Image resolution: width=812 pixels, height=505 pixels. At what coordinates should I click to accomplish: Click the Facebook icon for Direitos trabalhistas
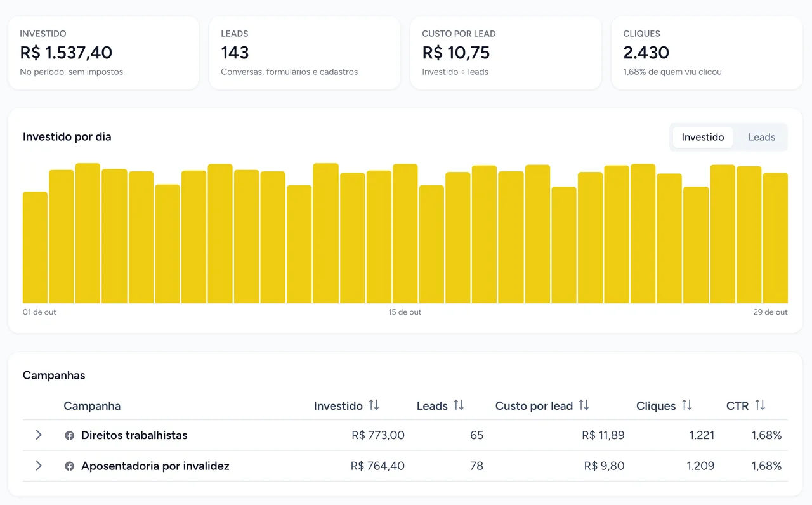coord(69,435)
